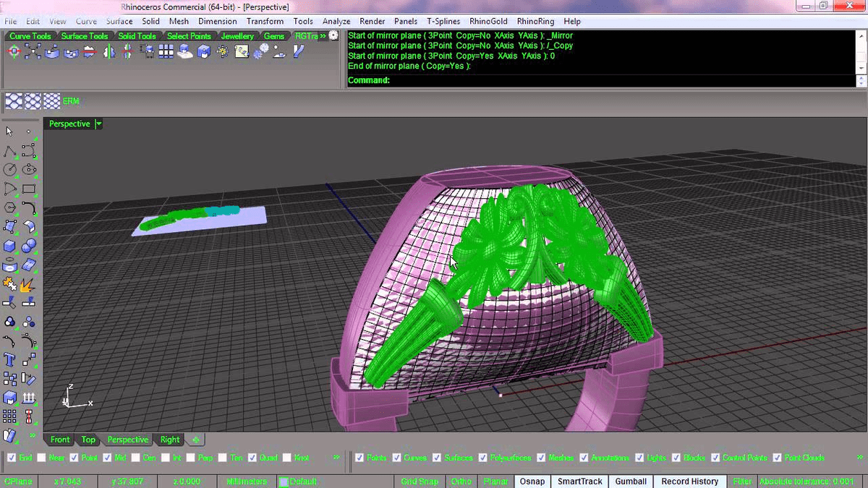The height and width of the screenshot is (488, 868).
Task: Toggle the Gumball status bar button
Action: (631, 481)
